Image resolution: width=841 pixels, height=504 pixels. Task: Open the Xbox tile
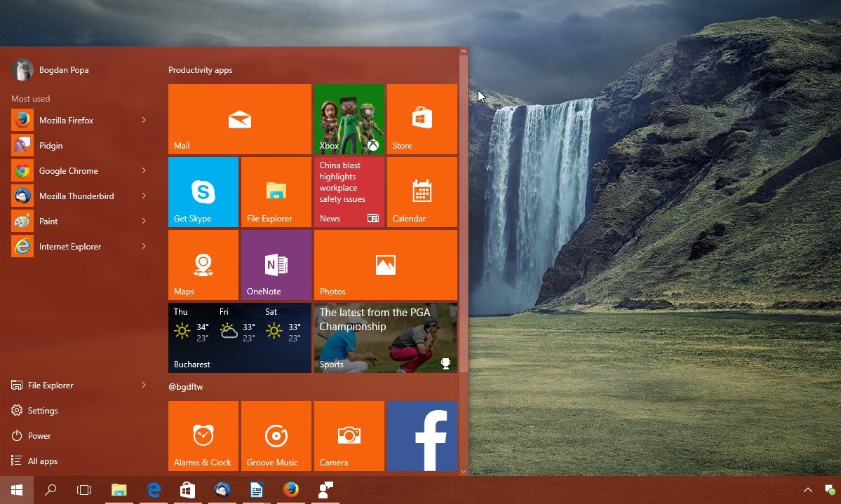(349, 119)
